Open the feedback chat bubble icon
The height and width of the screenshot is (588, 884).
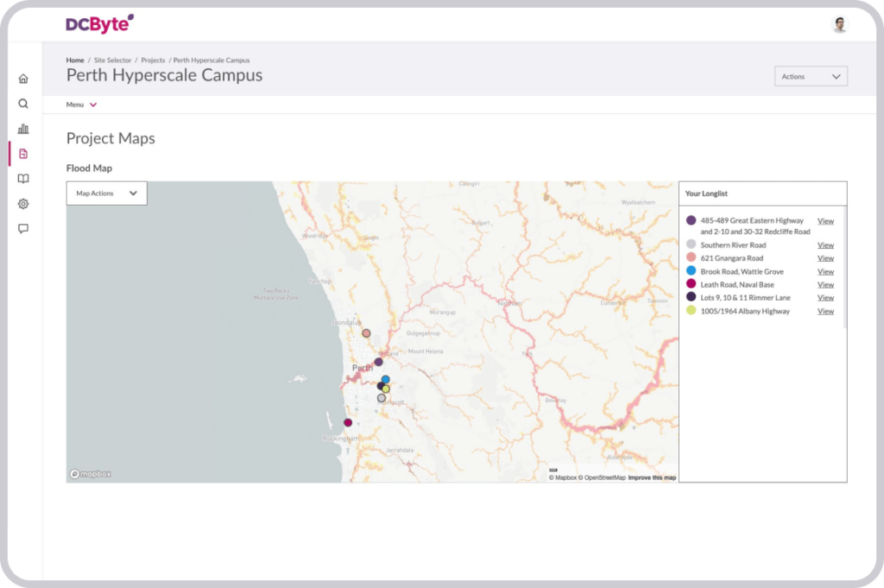[x=22, y=228]
